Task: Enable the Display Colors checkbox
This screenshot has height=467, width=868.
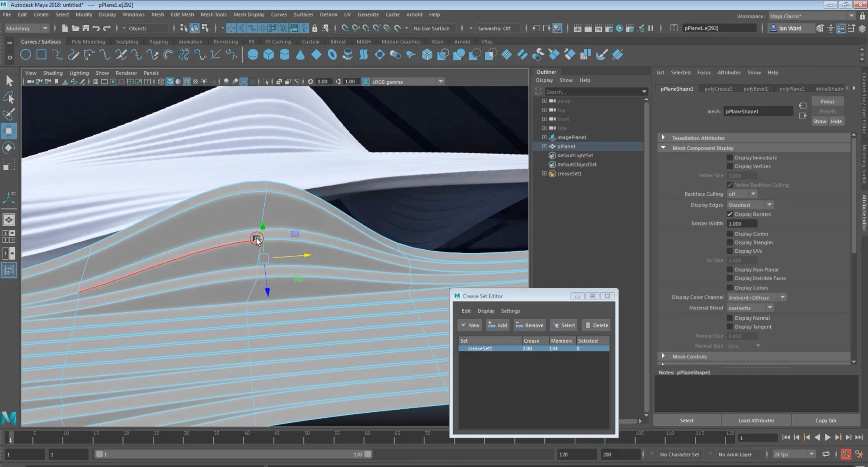Action: 730,288
